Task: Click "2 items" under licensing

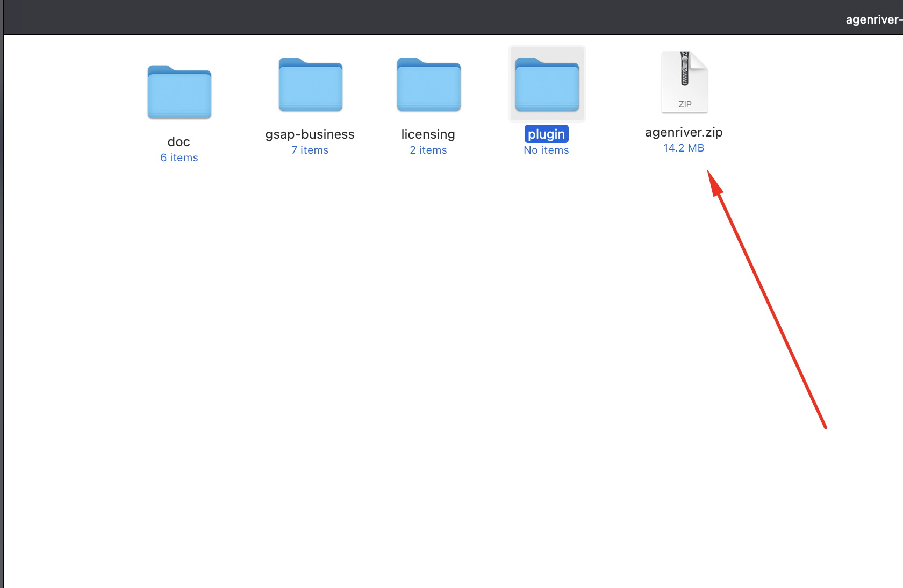Action: [x=428, y=150]
